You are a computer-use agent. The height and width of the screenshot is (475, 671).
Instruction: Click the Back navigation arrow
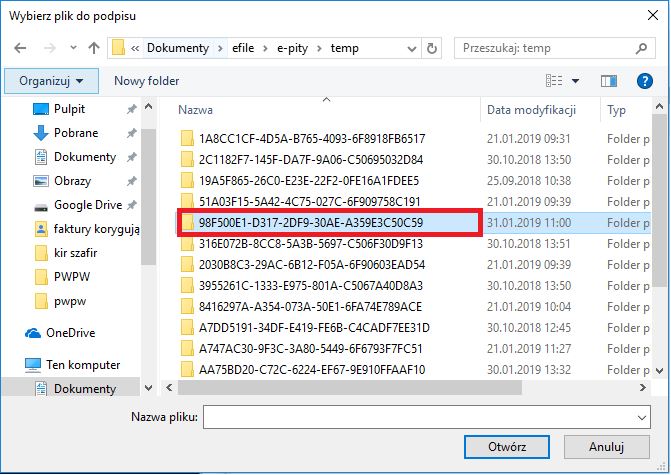click(x=20, y=47)
